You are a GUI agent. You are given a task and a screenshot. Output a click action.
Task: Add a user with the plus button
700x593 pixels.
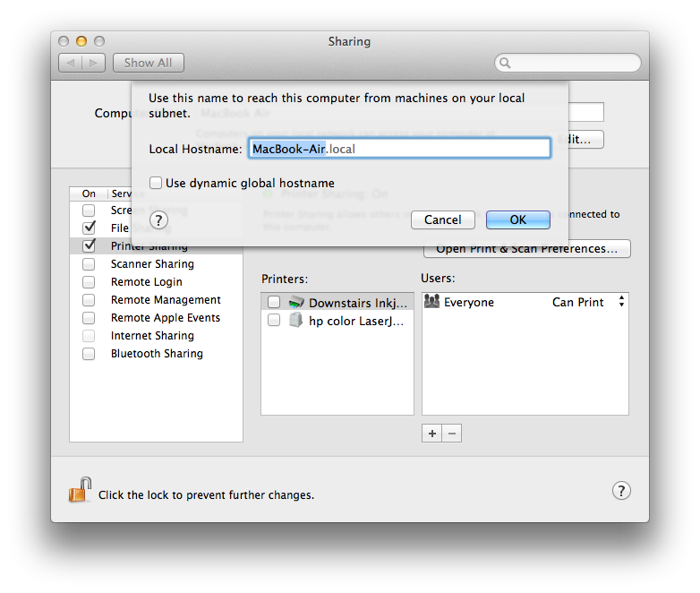click(x=431, y=434)
